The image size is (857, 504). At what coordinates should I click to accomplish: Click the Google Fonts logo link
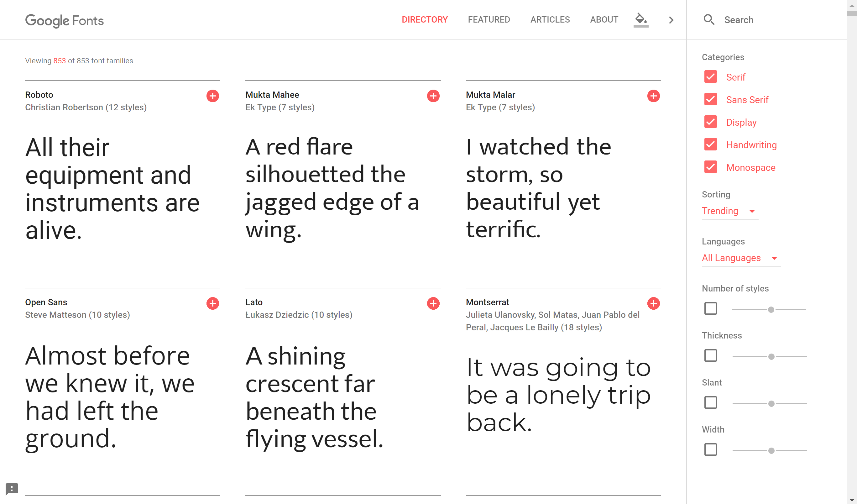click(x=65, y=20)
